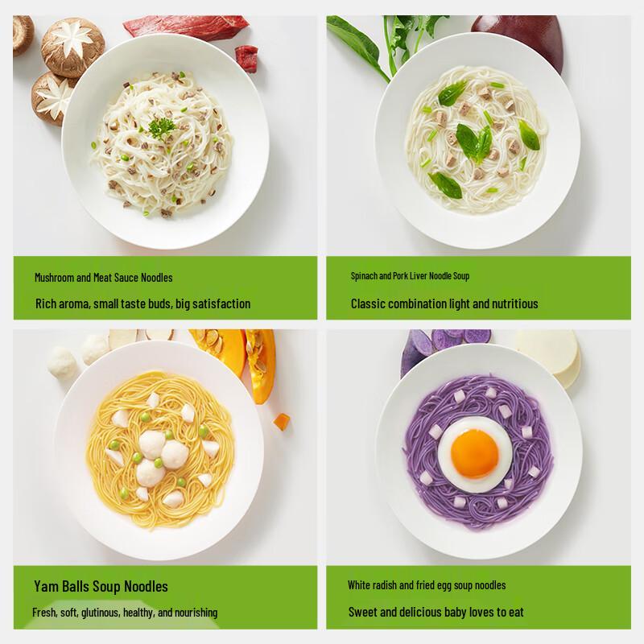This screenshot has height=644, width=644.
Task: Click 'Sweet and delicious baby loves to eat'
Action: coord(436,613)
